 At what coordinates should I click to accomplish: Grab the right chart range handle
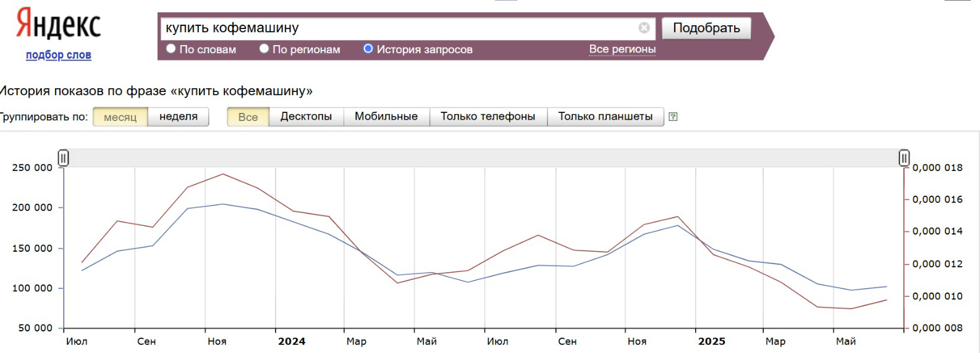(904, 158)
